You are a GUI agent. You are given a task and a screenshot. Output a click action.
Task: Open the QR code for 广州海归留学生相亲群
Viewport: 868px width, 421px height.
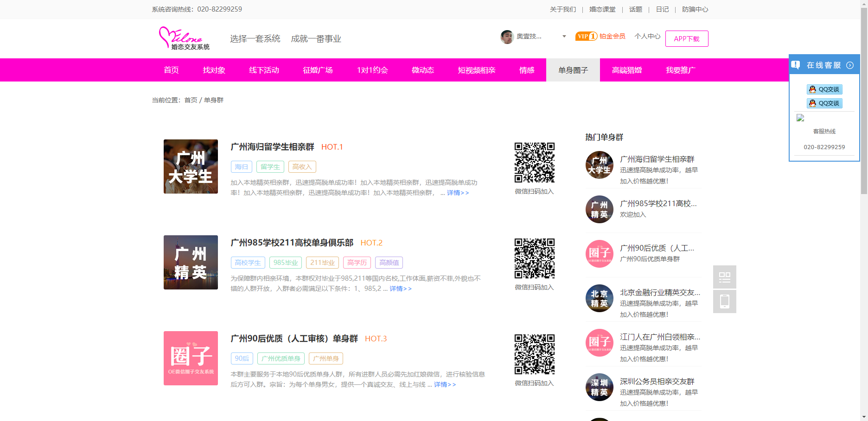(x=534, y=163)
